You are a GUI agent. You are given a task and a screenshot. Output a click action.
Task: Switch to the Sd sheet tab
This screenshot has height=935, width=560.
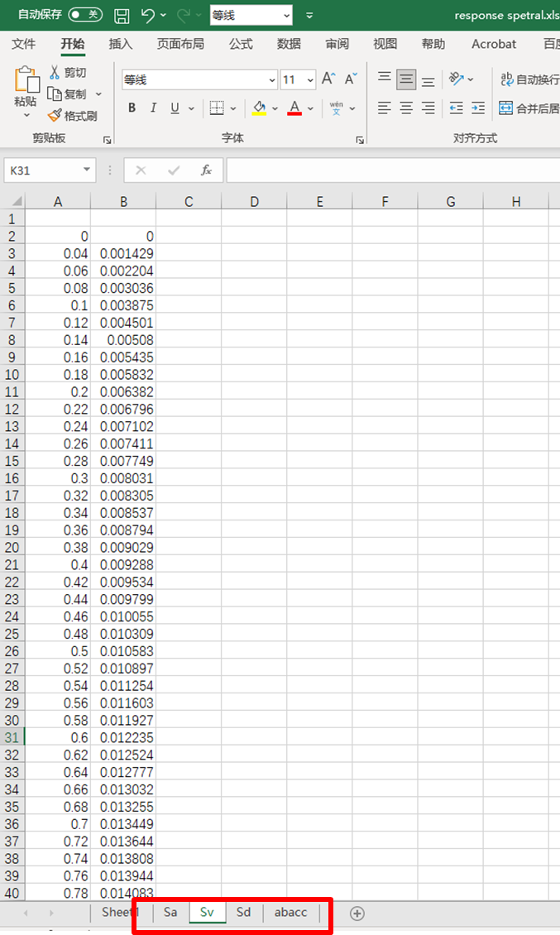coord(243,913)
